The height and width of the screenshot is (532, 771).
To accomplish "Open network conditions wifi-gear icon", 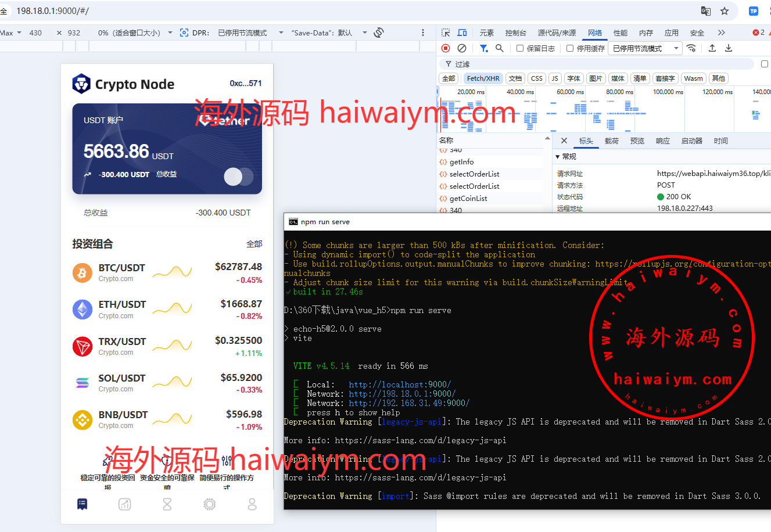I will point(691,48).
